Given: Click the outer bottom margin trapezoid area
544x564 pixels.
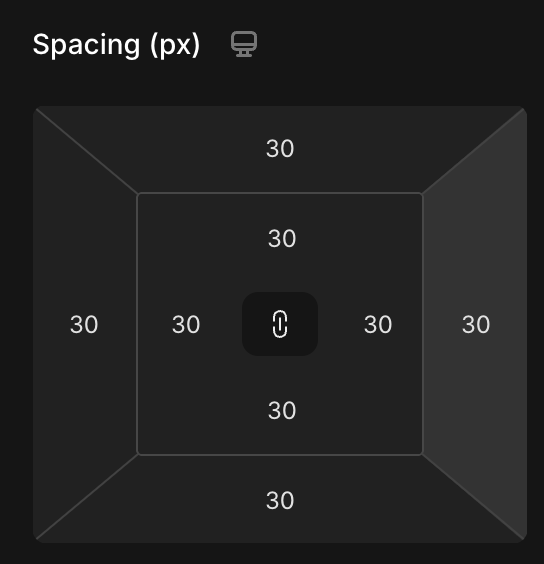Looking at the screenshot, I should coord(280,499).
